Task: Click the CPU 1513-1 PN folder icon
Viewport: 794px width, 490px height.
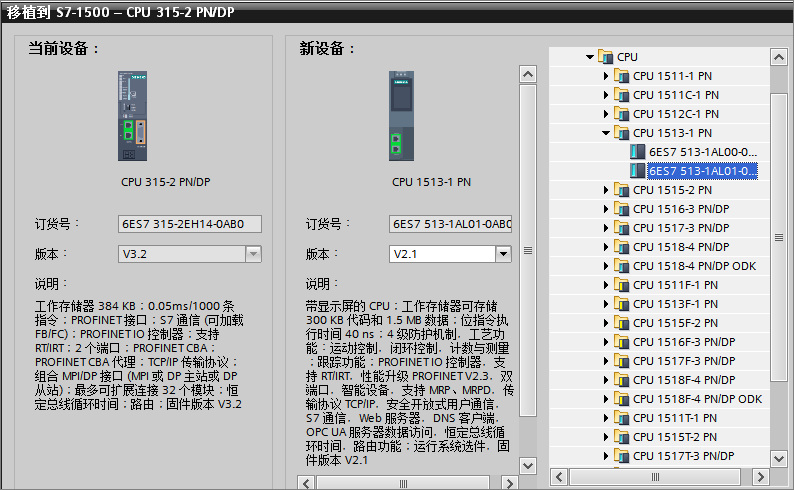Action: [621, 133]
